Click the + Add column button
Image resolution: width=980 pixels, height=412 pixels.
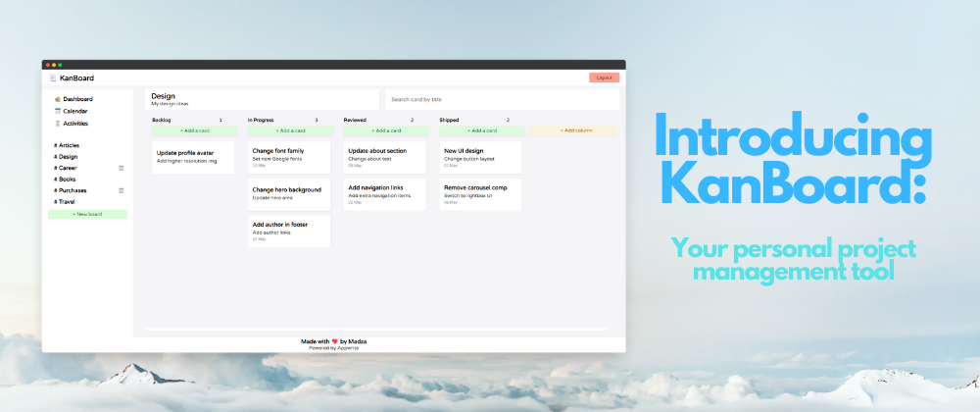click(573, 130)
